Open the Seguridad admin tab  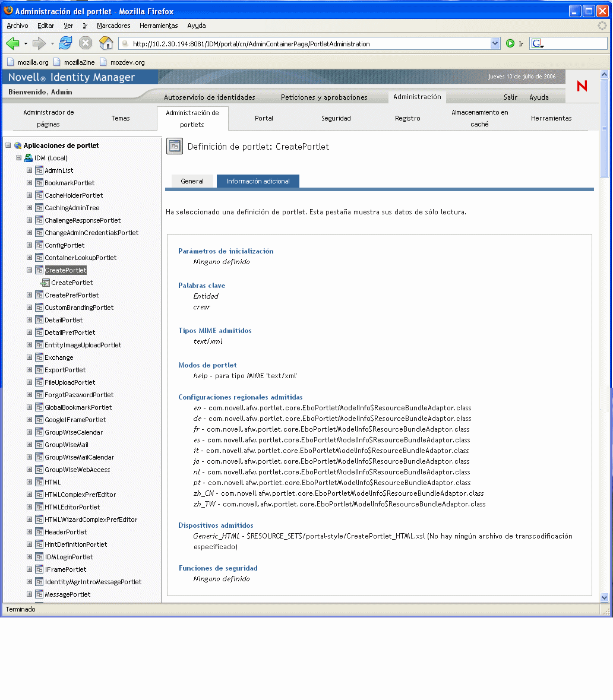(x=336, y=118)
